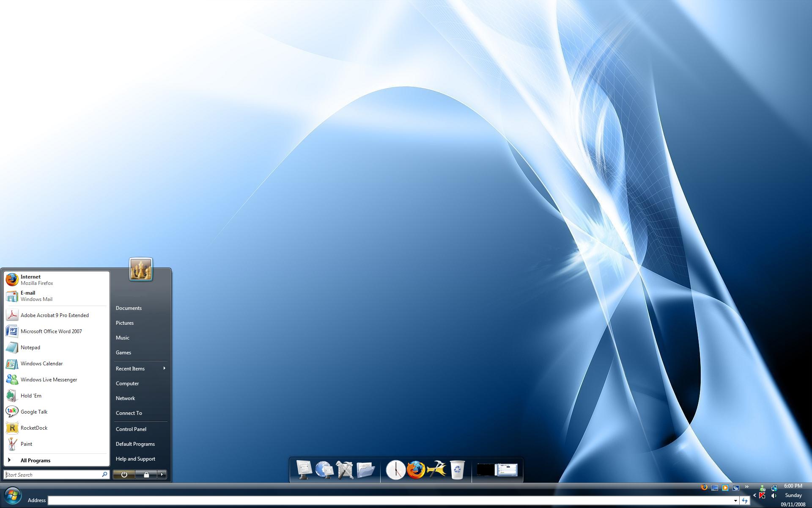Select Windows Live Messenger in Start menu

(49, 379)
